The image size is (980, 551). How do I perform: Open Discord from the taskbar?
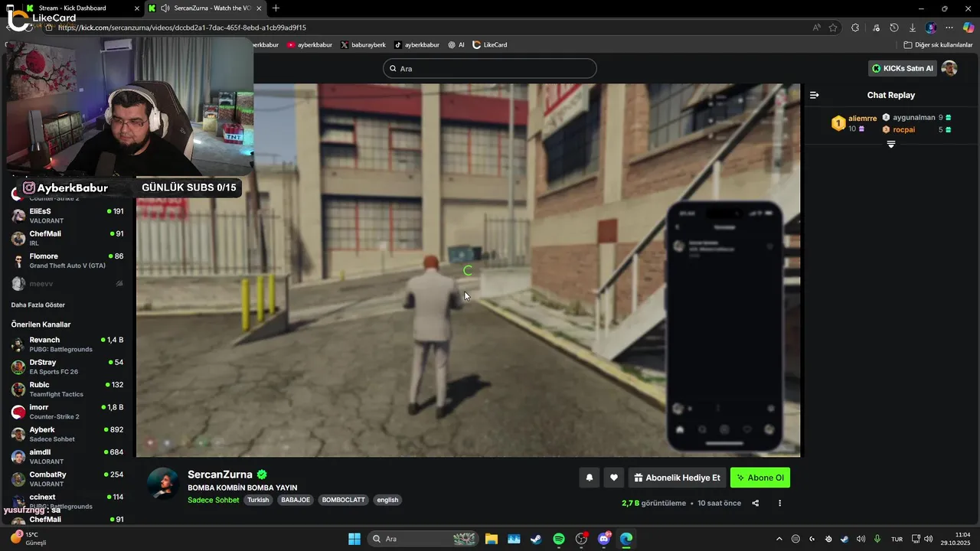[604, 539]
